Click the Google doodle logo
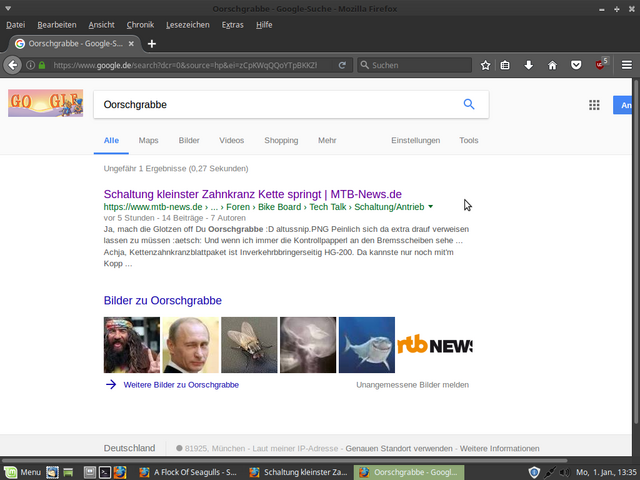This screenshot has height=480, width=640. click(x=46, y=103)
